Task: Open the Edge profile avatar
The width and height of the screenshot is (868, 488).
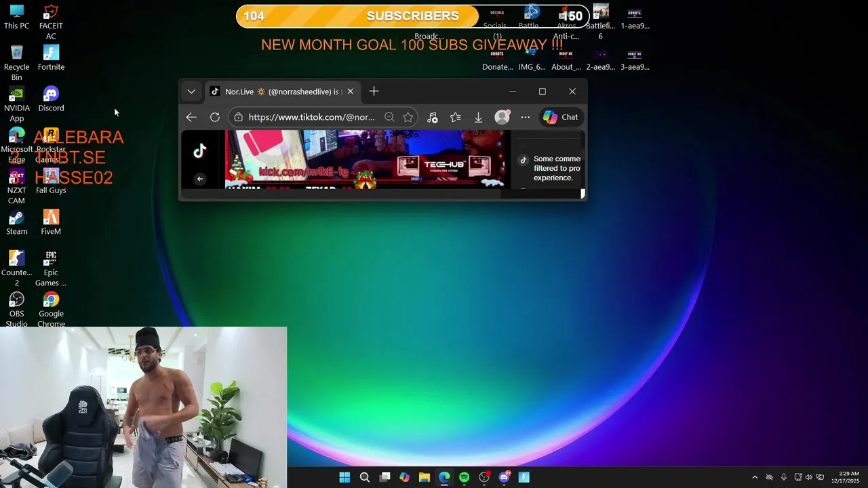Action: [502, 117]
